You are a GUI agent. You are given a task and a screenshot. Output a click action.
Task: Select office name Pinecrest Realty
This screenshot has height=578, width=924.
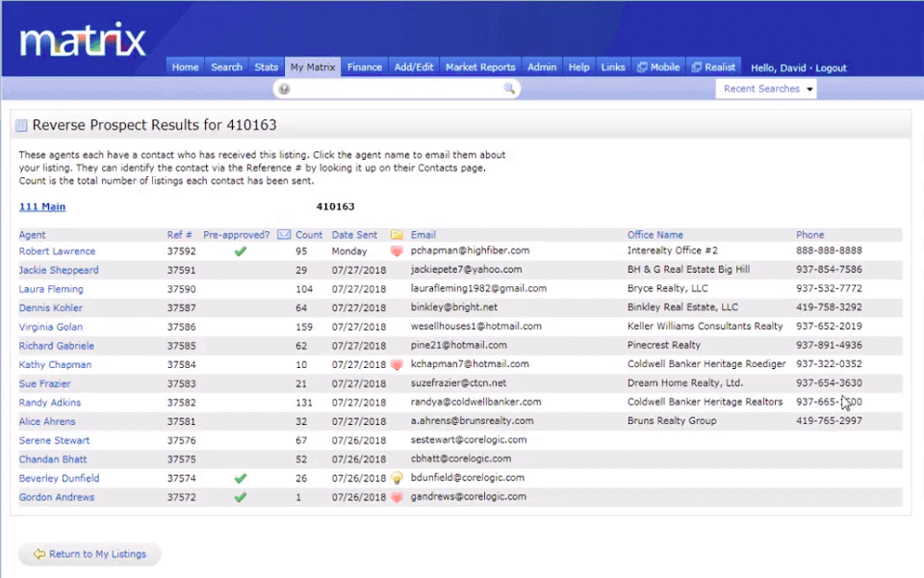coord(663,345)
